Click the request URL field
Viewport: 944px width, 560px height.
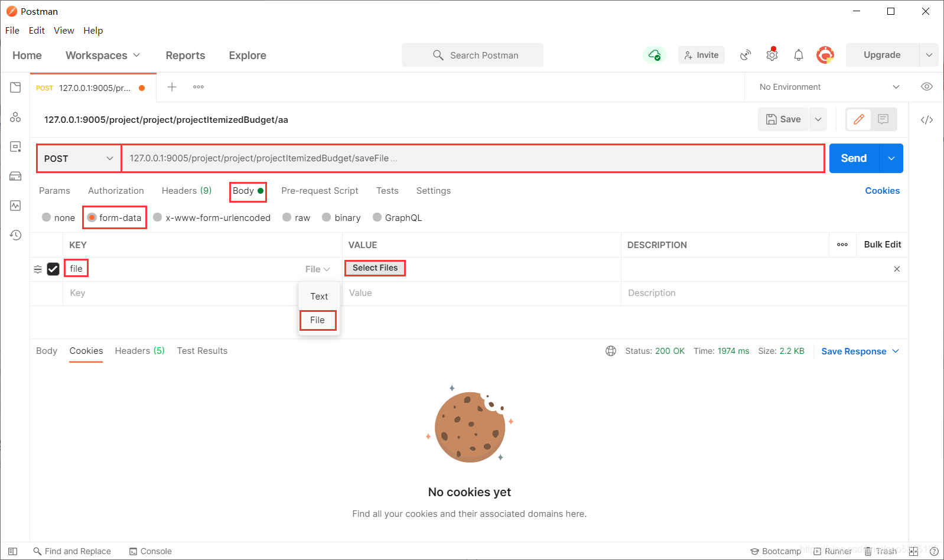tap(473, 158)
